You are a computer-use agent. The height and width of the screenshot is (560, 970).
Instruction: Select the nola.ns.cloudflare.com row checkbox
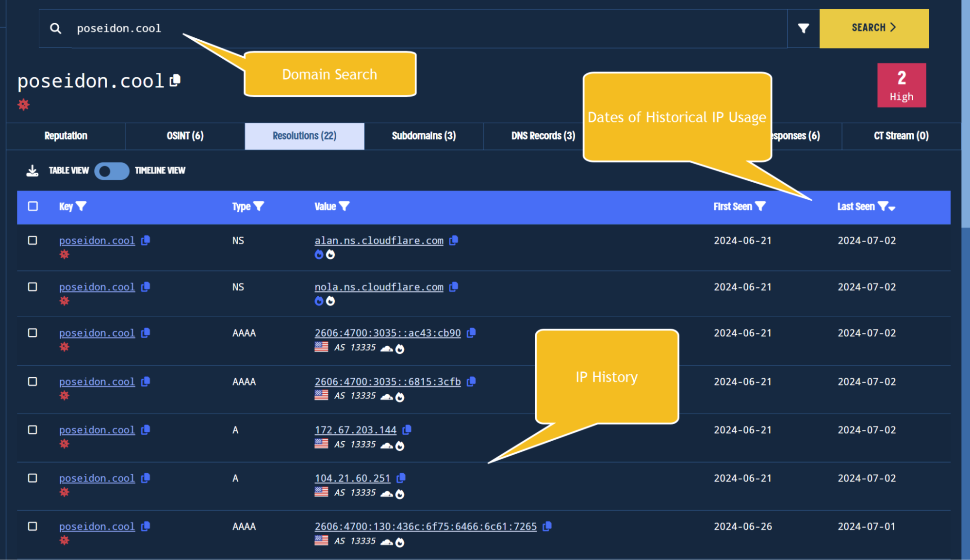coord(33,287)
